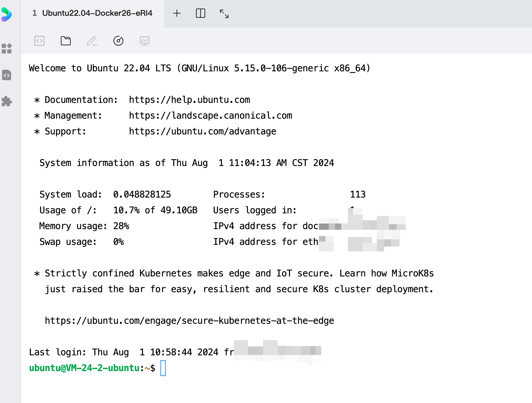Click 'IPv4 address for eth' text

coord(266,242)
